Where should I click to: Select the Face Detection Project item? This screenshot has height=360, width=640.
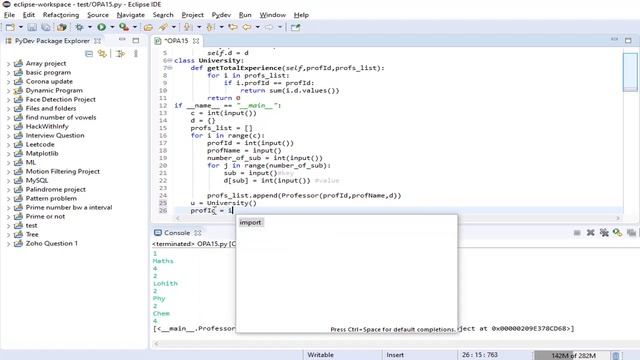[60, 100]
